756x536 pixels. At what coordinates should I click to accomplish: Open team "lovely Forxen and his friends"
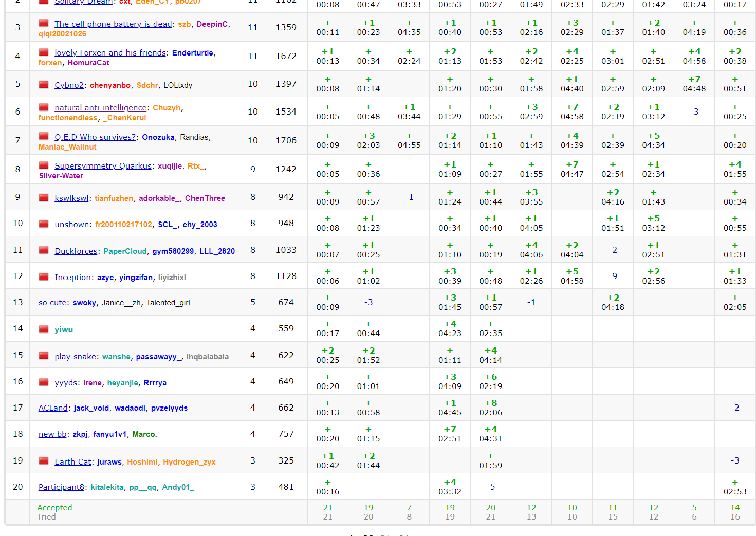110,52
